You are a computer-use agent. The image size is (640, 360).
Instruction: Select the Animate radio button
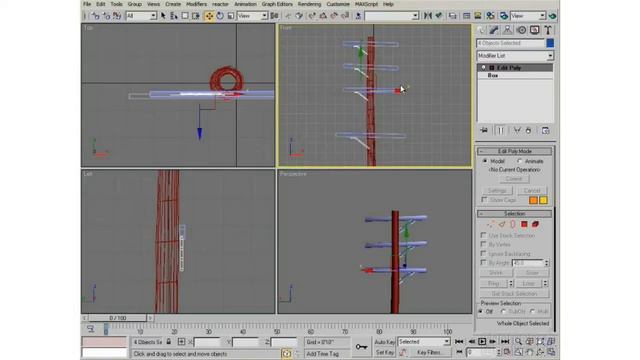(x=520, y=161)
